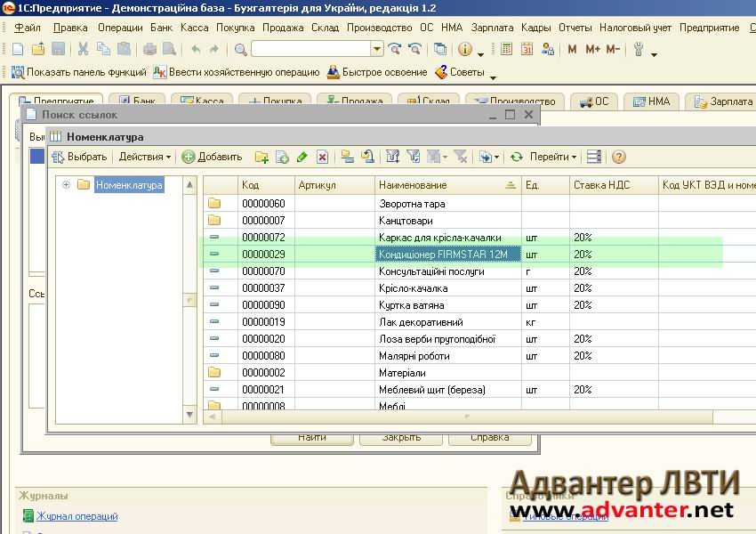
Task: Click the Open file toolbar icon
Action: pyautogui.click(x=38, y=49)
